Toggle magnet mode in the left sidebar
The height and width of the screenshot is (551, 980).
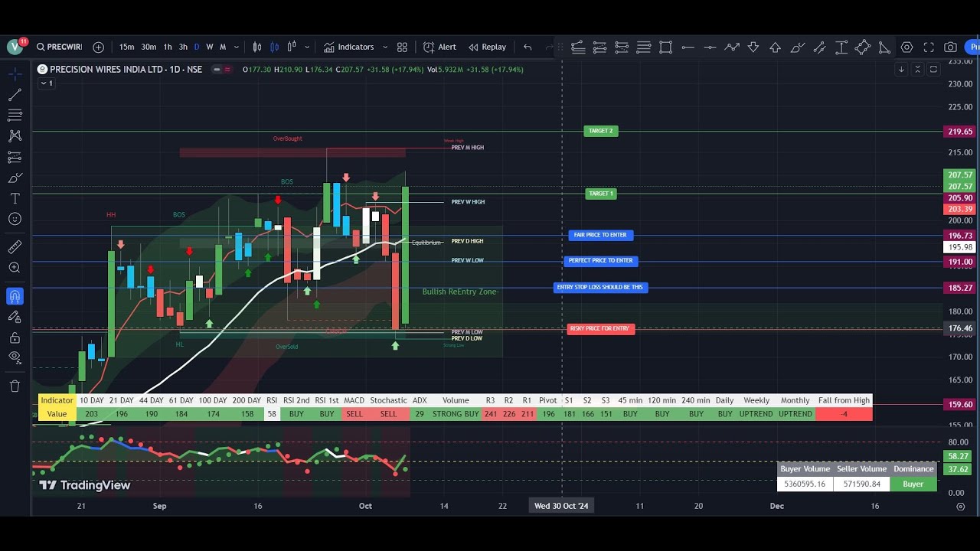15,296
